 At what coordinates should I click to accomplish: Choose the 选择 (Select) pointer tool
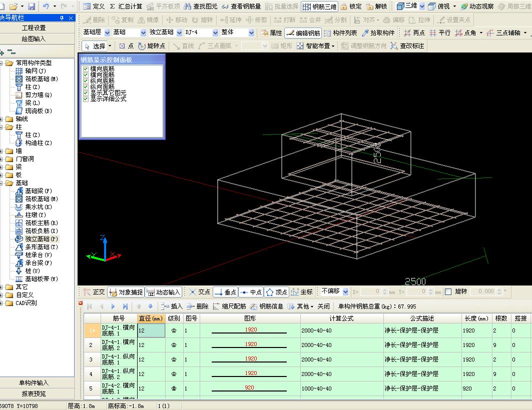pyautogui.click(x=95, y=46)
